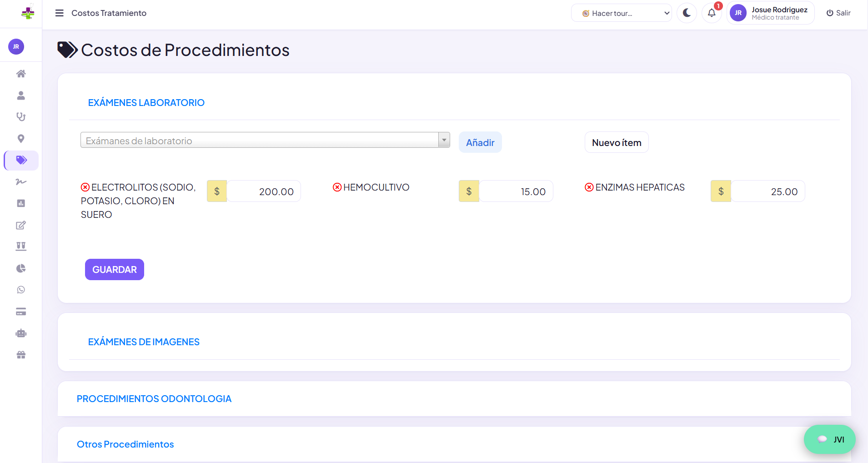
Task: Open the test tubes icon in the sidebar
Action: 21,247
